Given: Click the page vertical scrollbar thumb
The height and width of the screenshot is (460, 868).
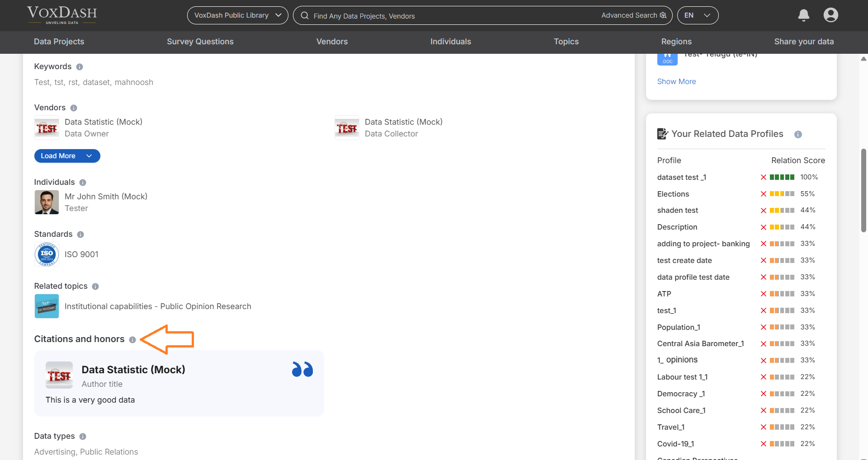Looking at the screenshot, I should (x=863, y=190).
